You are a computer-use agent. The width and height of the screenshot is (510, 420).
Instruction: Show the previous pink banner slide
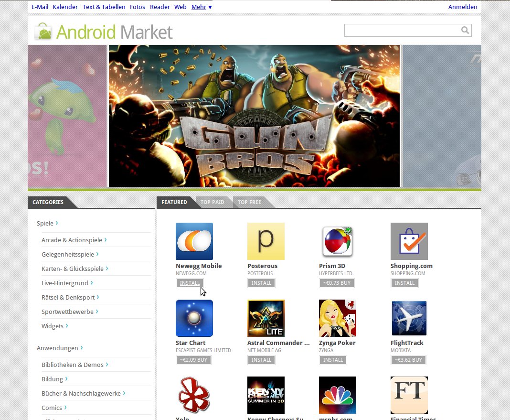67,116
